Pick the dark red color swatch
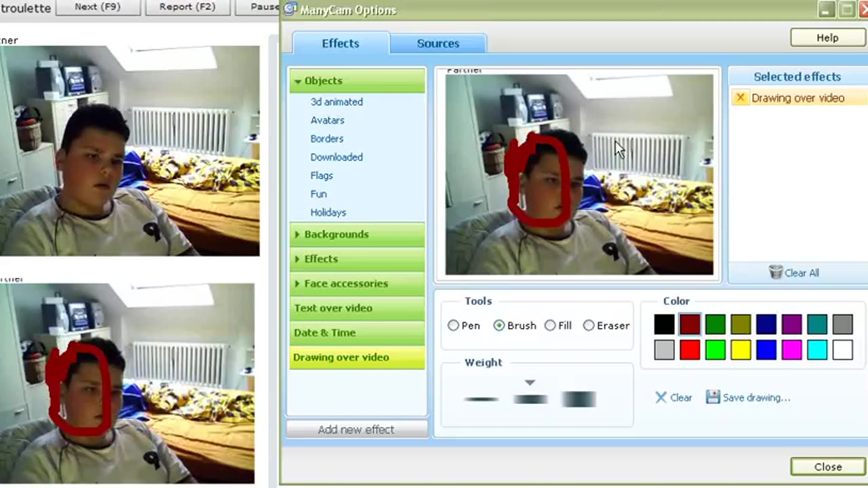The width and height of the screenshot is (868, 488). pos(690,325)
